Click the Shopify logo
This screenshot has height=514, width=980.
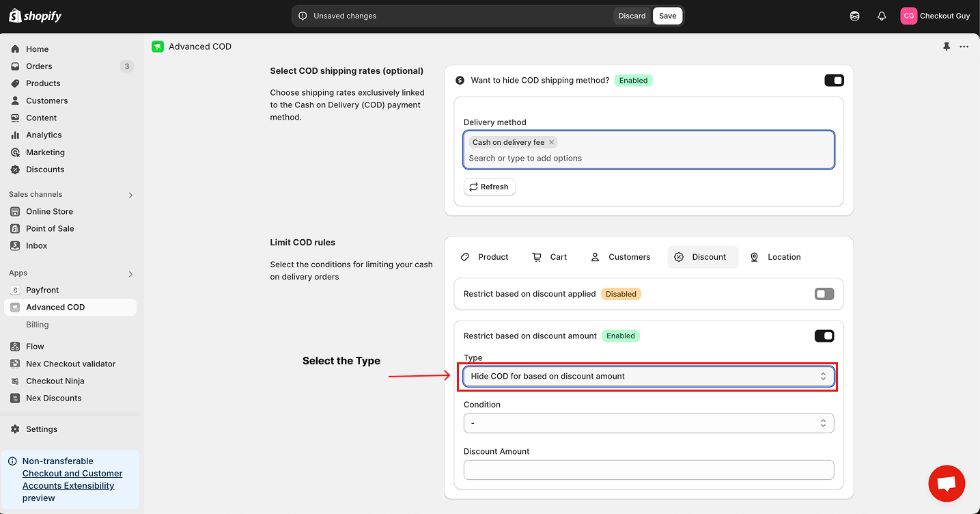tap(35, 16)
